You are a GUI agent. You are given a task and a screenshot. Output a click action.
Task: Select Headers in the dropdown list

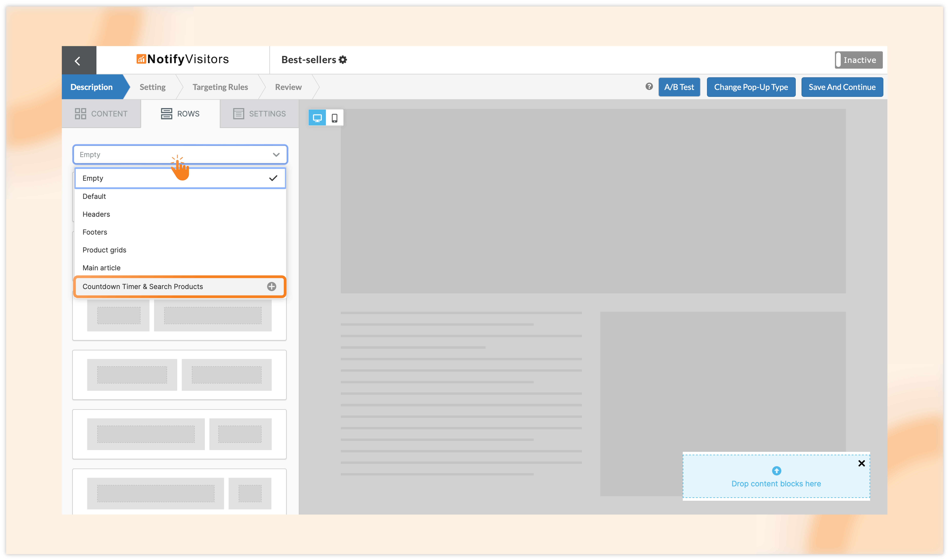pyautogui.click(x=96, y=214)
